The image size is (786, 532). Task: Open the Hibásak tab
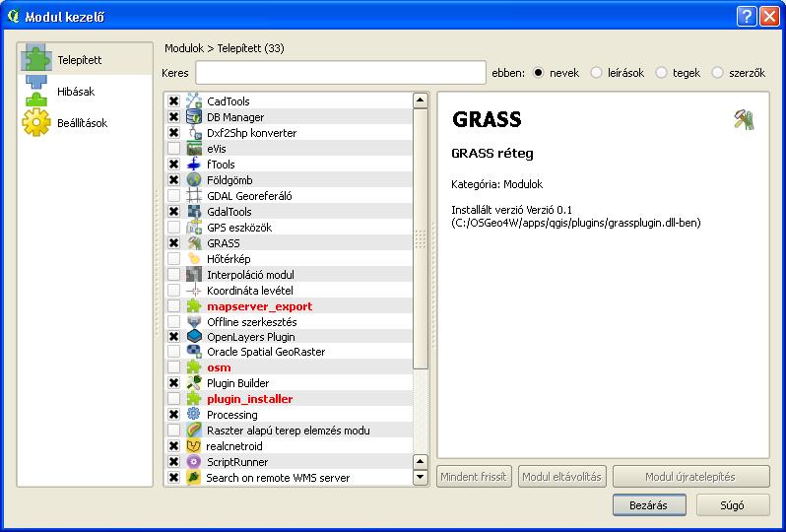(x=86, y=92)
